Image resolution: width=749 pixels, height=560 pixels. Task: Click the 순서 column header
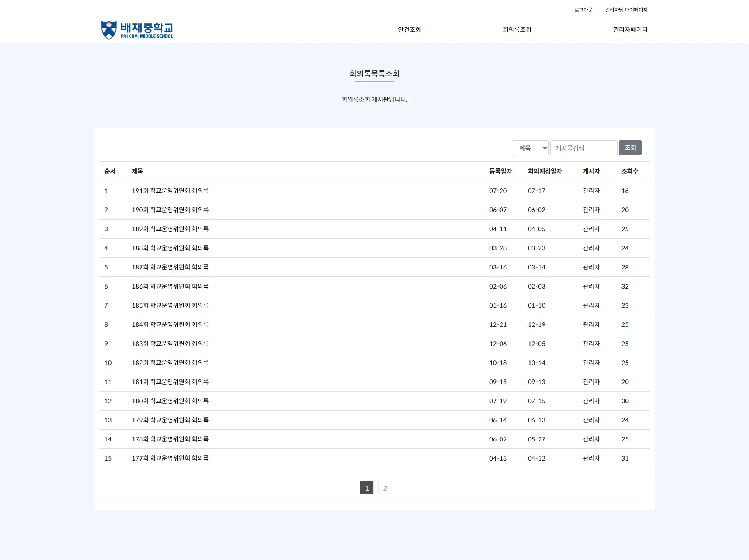[x=110, y=171]
